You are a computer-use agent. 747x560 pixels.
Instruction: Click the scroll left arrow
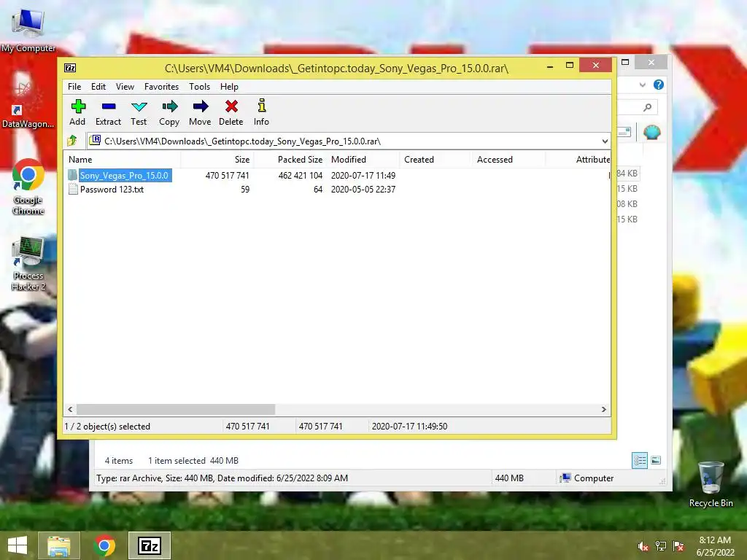pyautogui.click(x=71, y=410)
